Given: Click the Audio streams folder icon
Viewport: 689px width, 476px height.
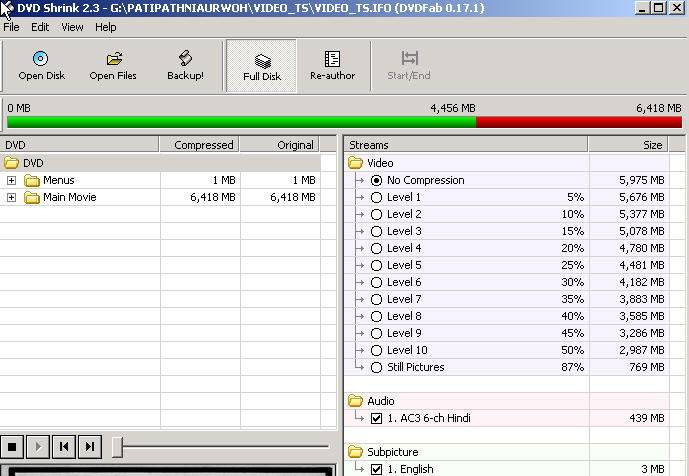Looking at the screenshot, I should [x=355, y=401].
